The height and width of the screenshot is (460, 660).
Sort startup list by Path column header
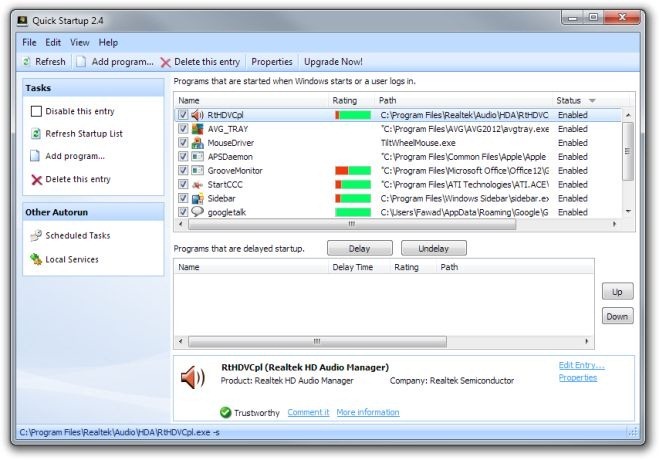point(463,100)
